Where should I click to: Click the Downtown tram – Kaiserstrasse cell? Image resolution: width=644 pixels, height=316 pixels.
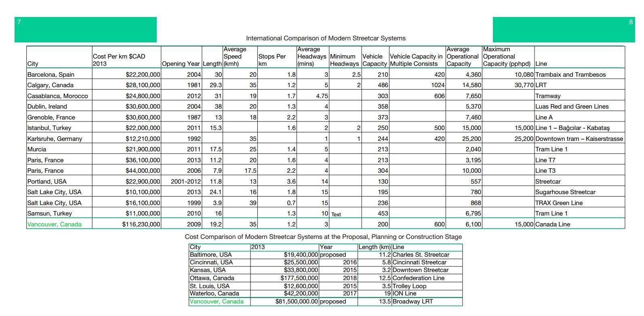pos(579,139)
